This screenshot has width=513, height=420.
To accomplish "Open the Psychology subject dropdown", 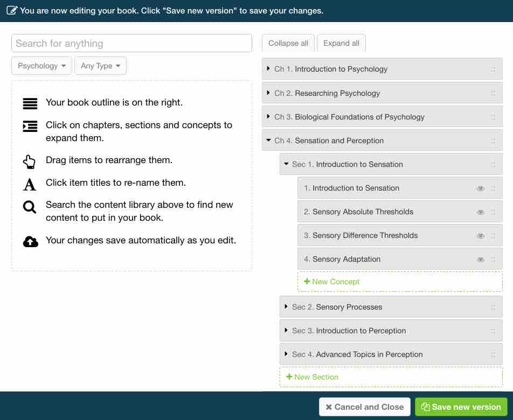I will pos(41,66).
